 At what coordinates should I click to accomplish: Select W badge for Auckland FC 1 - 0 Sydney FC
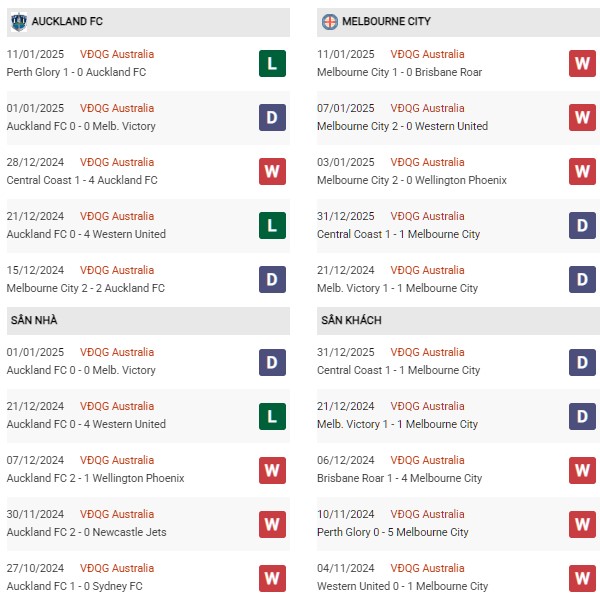[272, 578]
